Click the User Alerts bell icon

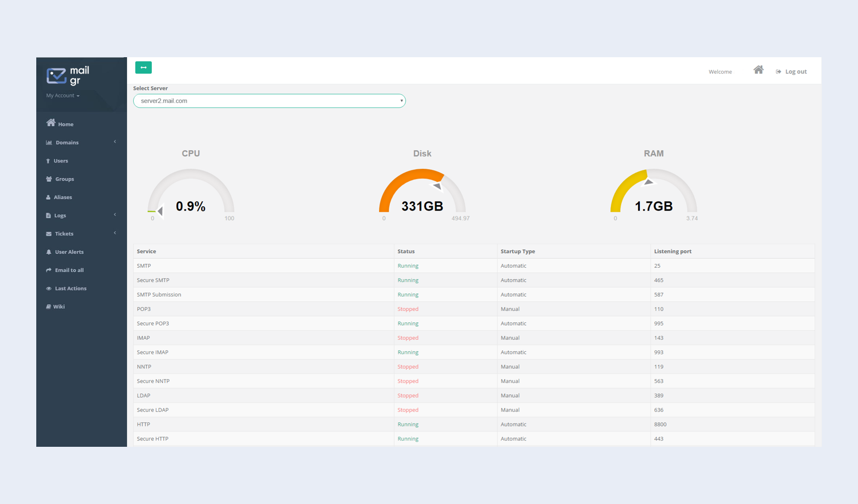point(49,252)
